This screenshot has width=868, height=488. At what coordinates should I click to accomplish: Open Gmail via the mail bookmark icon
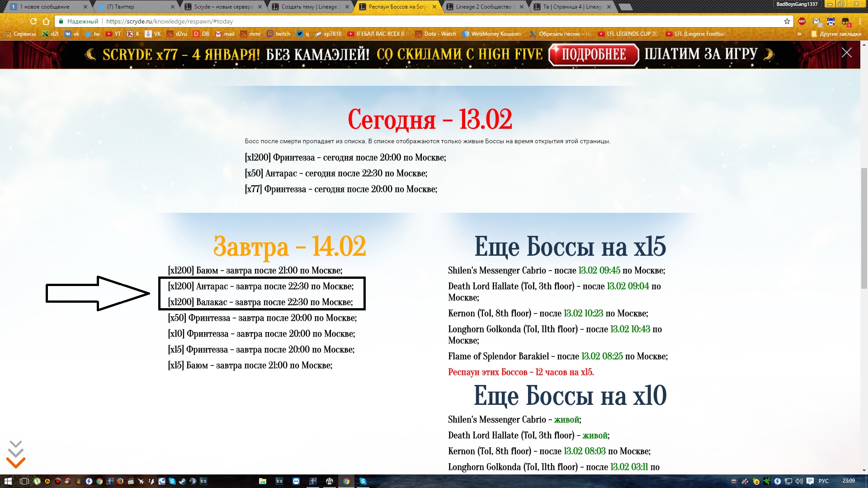(219, 34)
